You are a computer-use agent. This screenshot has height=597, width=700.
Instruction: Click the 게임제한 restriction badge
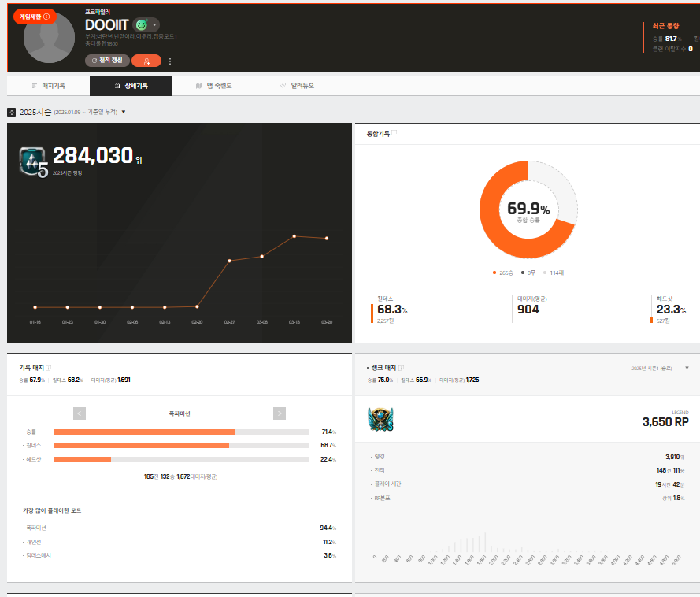click(35, 17)
